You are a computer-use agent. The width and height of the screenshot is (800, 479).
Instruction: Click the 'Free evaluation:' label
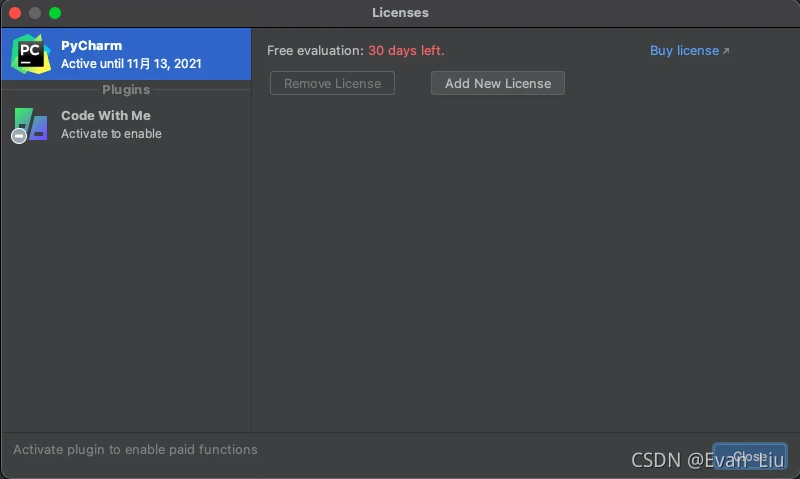click(x=315, y=50)
